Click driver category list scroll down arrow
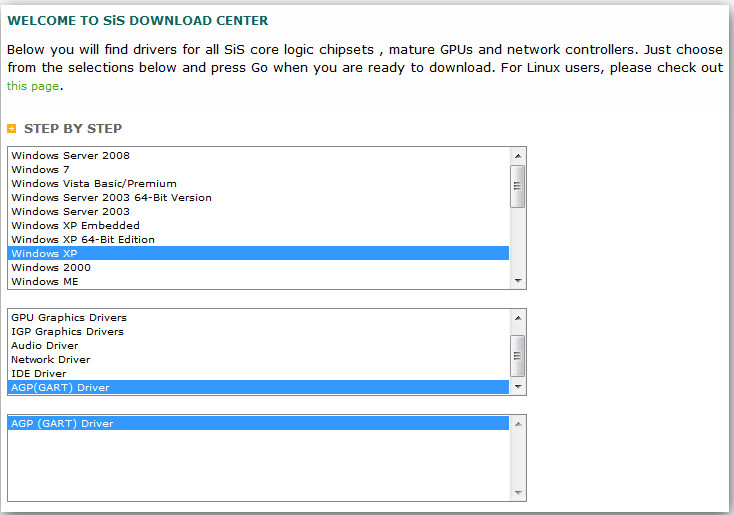Viewport: 734px width, 515px height. pos(518,387)
